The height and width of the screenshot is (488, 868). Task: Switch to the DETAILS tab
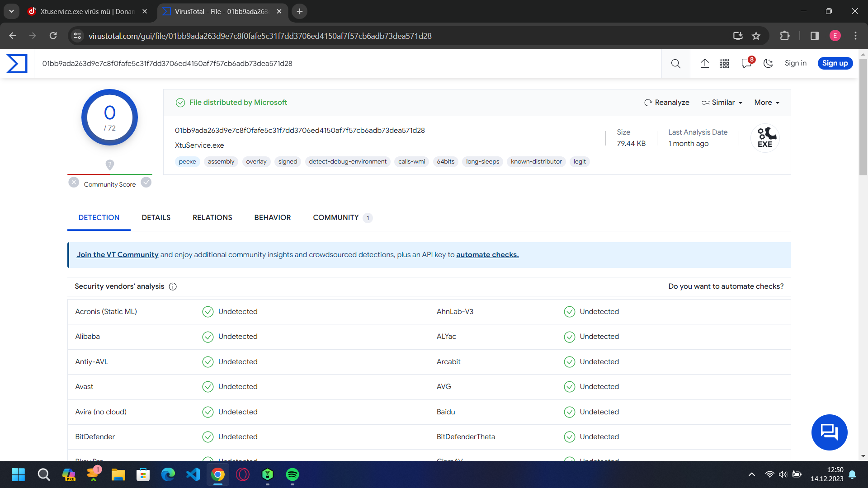coord(156,218)
